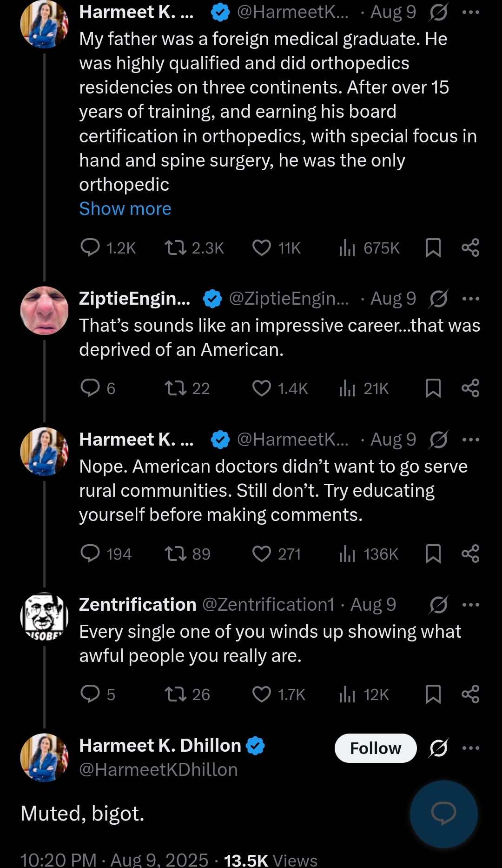
Task: Share ZiptieEngin's impressive career reply
Action: 470,388
